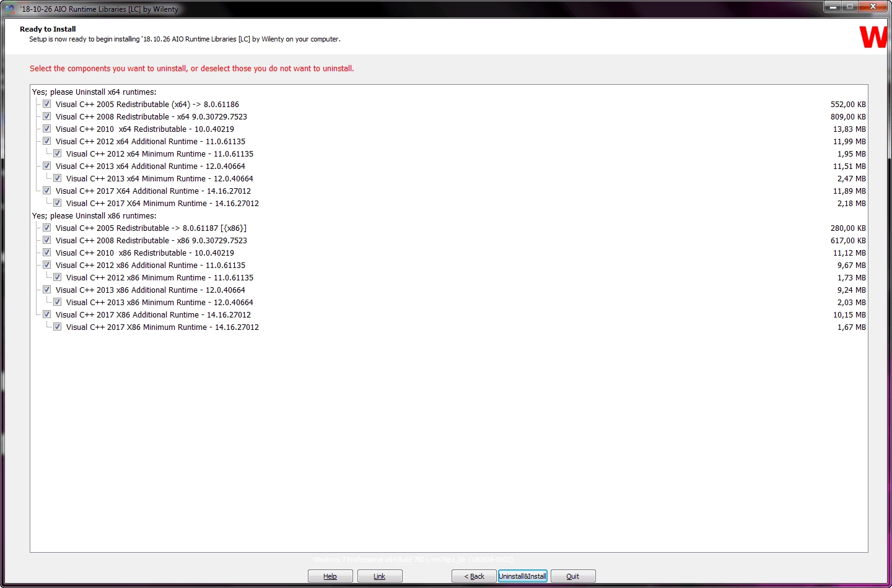Toggle Visual C++ 2012 x86 Minimum Runtime checkbox

tap(58, 277)
